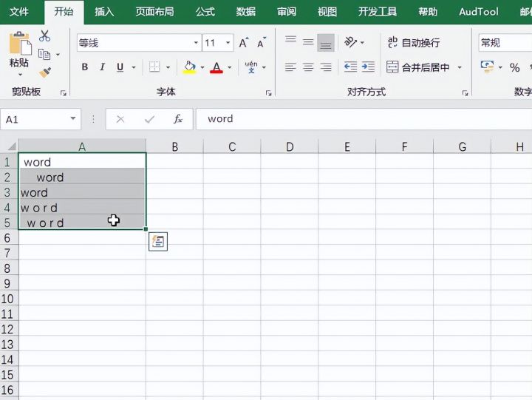The width and height of the screenshot is (532, 400).
Task: Toggle Italic formatting
Action: pos(102,67)
